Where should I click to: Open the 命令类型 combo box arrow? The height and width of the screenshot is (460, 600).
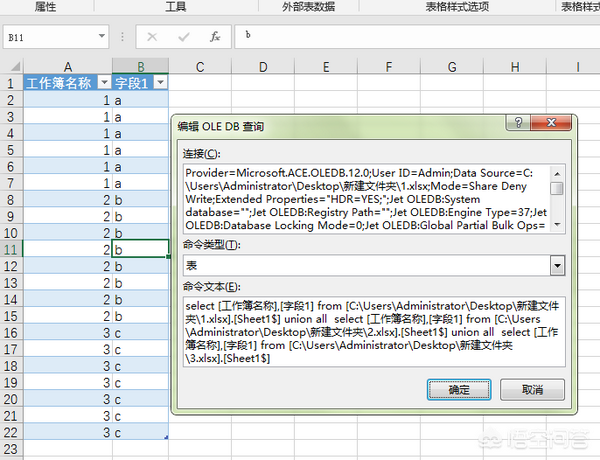click(x=557, y=266)
